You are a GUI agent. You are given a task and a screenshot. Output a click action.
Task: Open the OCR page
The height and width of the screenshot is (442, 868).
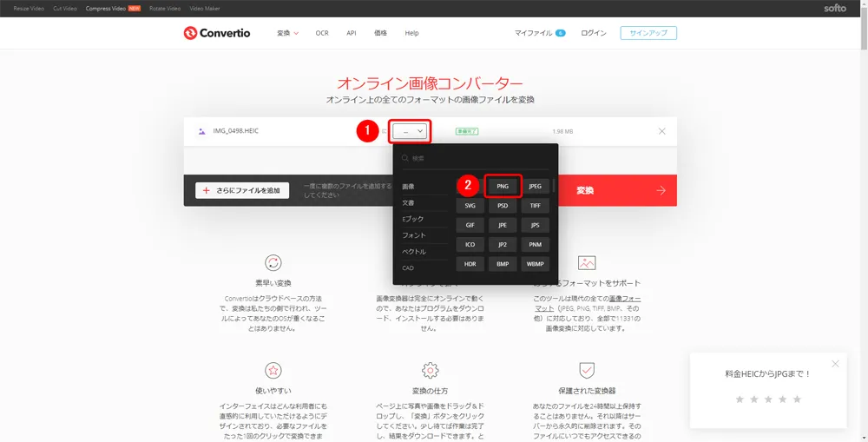(322, 33)
